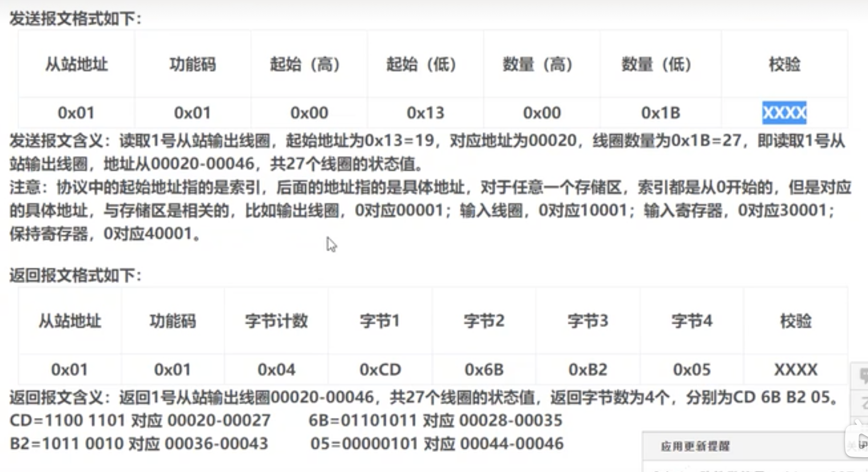Click the 0x05 byte4 value cell
The height and width of the screenshot is (472, 868).
coord(691,369)
